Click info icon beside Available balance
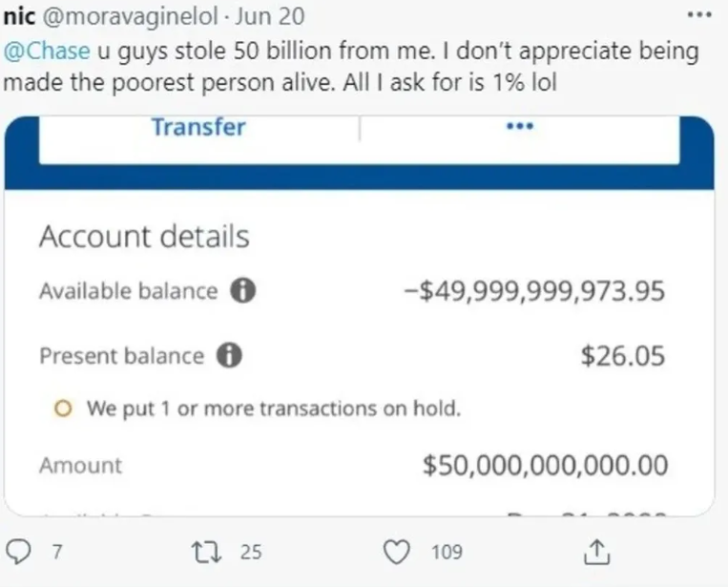The image size is (728, 587). point(242,291)
